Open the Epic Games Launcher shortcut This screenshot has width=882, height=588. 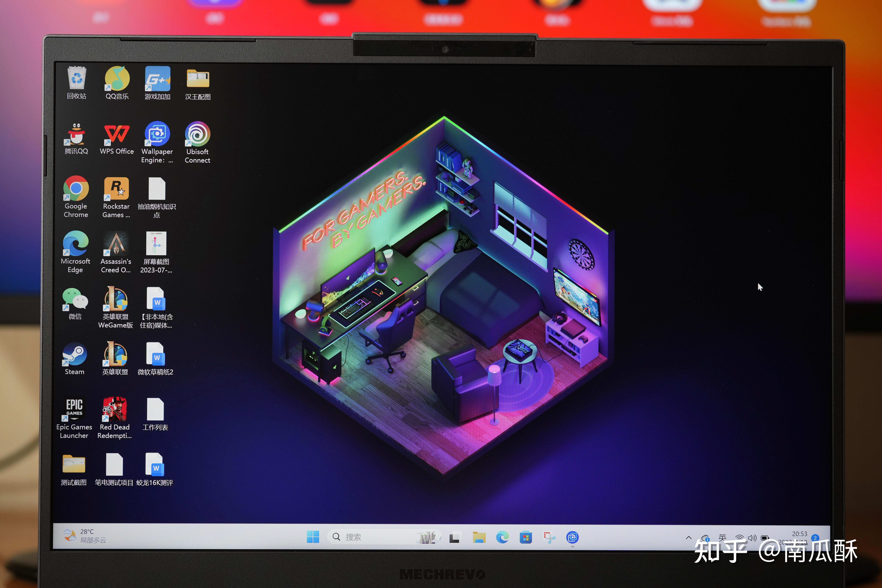click(74, 418)
